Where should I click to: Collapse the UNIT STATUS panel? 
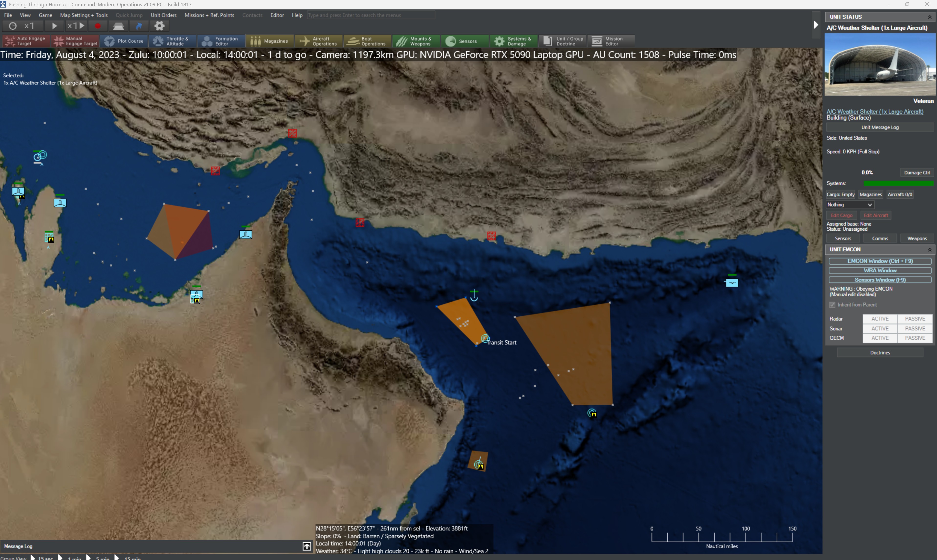929,17
